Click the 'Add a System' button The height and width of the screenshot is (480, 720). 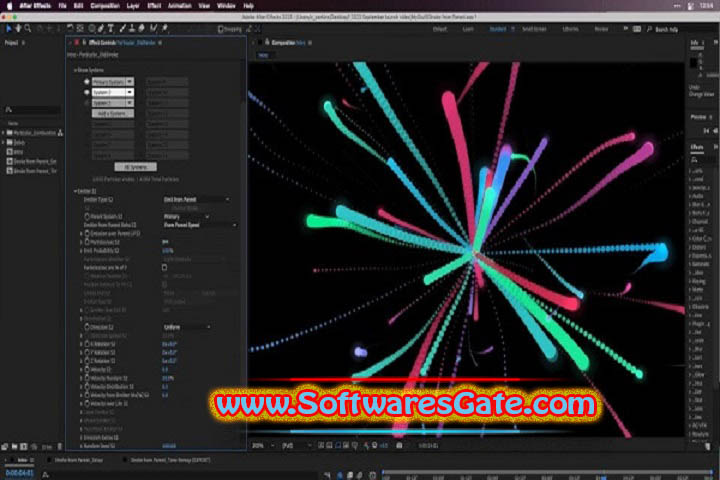tap(113, 113)
